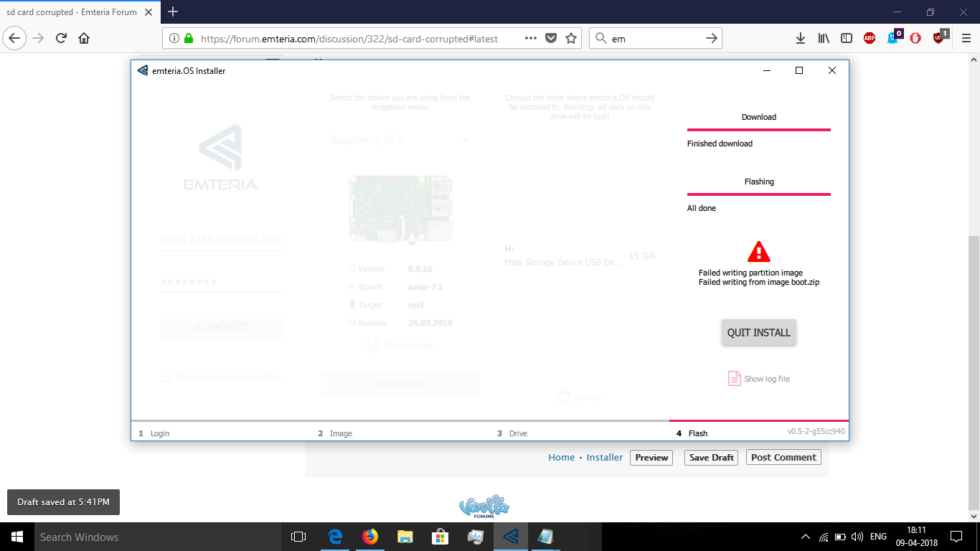The width and height of the screenshot is (980, 551).
Task: Click Skip login and use local image
Action: tap(221, 377)
